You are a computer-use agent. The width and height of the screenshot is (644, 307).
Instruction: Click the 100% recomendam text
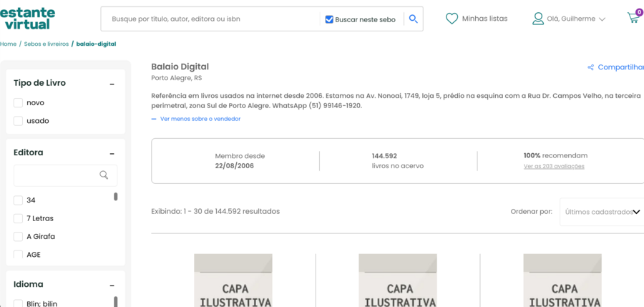555,156
